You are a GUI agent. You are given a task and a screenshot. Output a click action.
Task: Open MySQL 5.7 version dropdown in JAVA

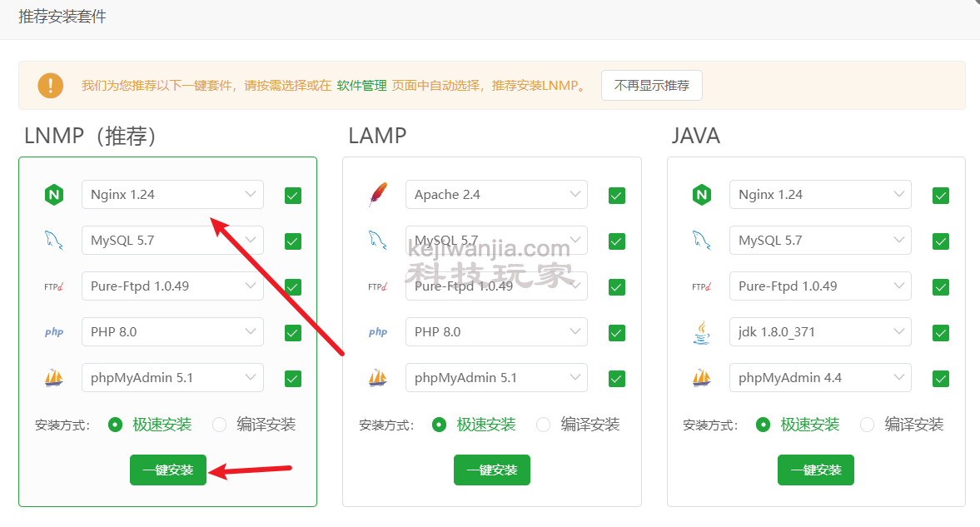820,240
